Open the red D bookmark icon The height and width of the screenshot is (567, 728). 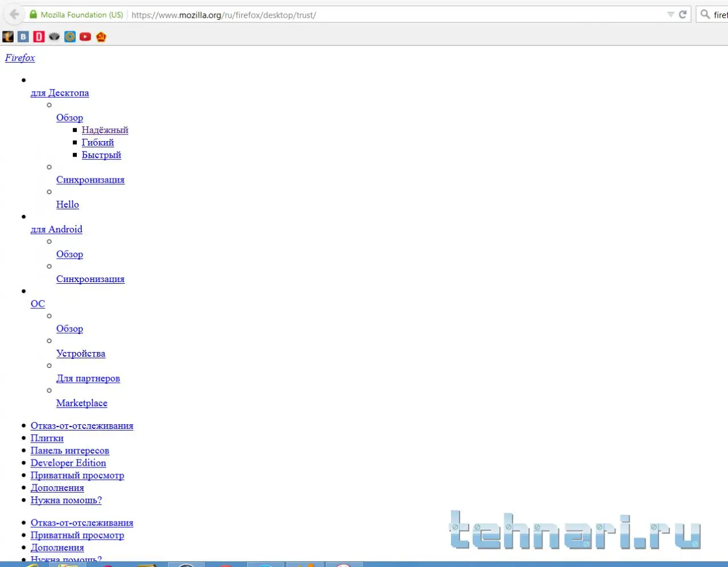click(x=39, y=37)
